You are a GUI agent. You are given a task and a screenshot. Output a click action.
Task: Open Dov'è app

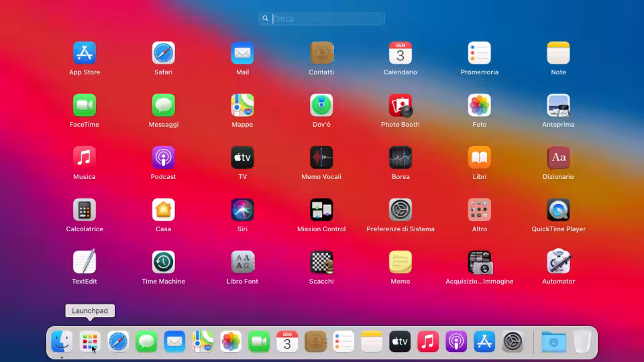coord(321,105)
